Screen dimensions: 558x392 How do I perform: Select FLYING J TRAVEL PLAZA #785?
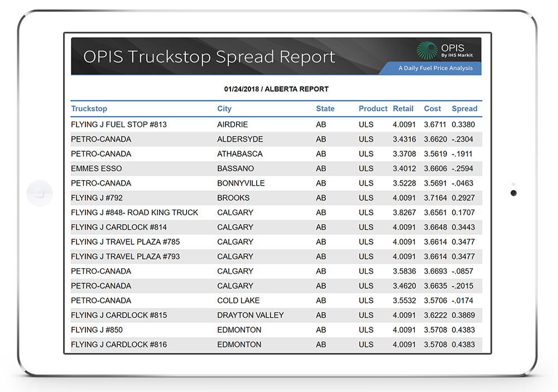coord(125,242)
